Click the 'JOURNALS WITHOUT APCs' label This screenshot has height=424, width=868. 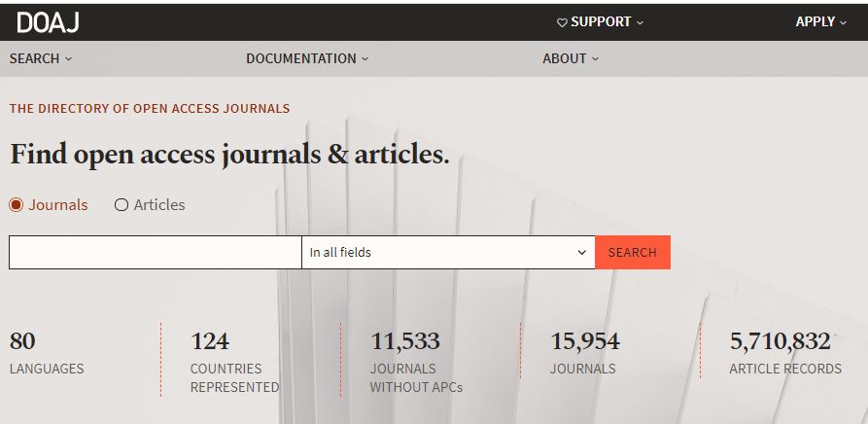(x=416, y=378)
